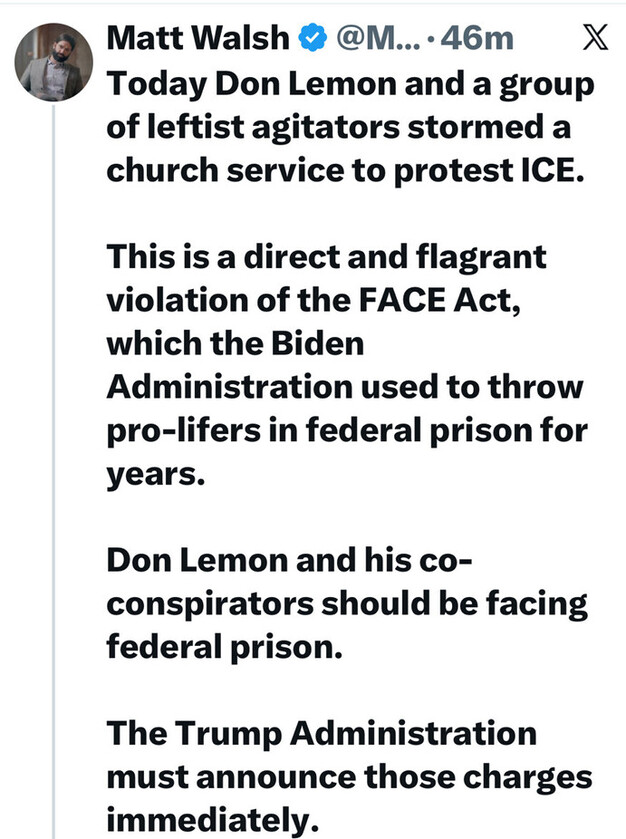Open the Matt Walsh display name link
This screenshot has width=626, height=839.
198,39
